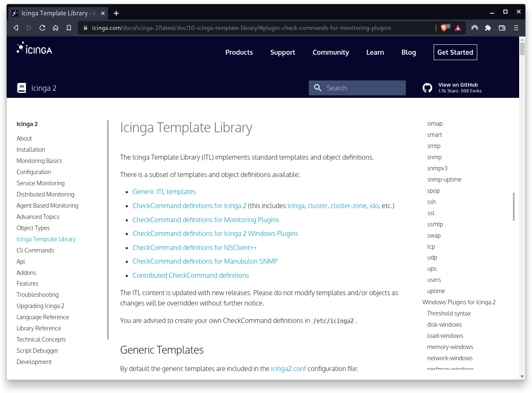Open a new browser tab with the plus

coord(116,13)
